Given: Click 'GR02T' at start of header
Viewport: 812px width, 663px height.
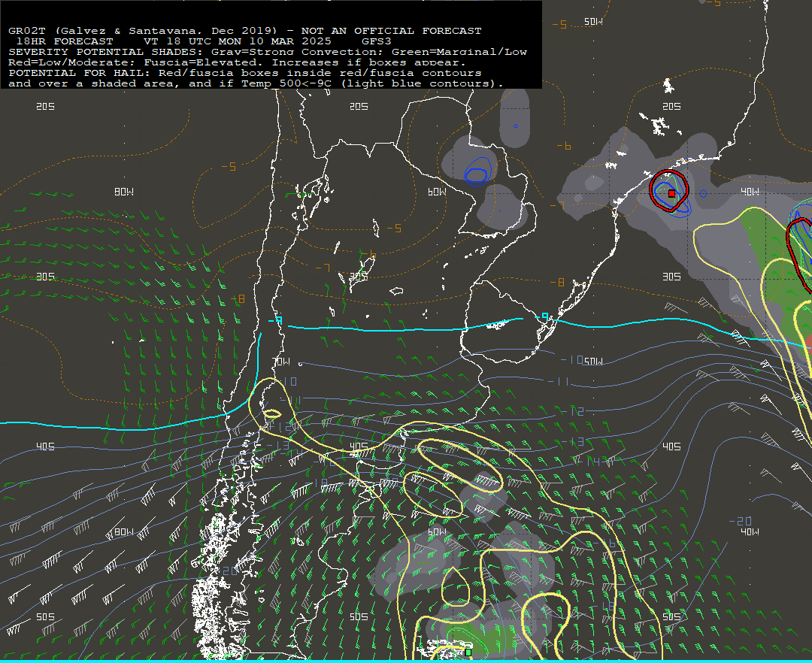Looking at the screenshot, I should (26, 31).
